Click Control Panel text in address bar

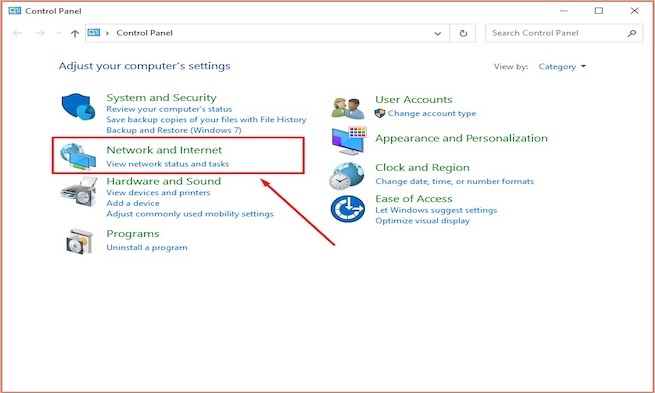[x=144, y=33]
